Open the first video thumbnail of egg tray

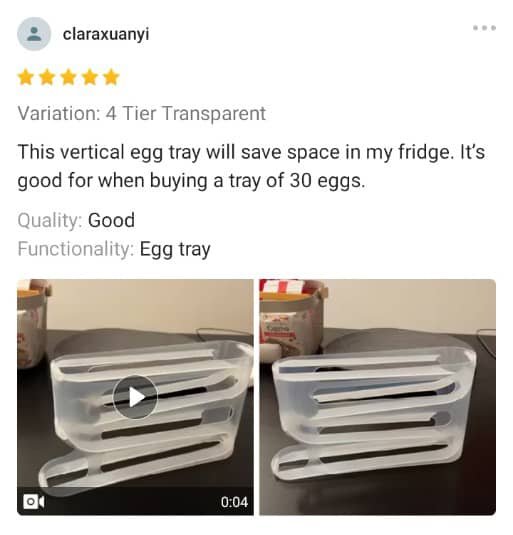point(135,397)
